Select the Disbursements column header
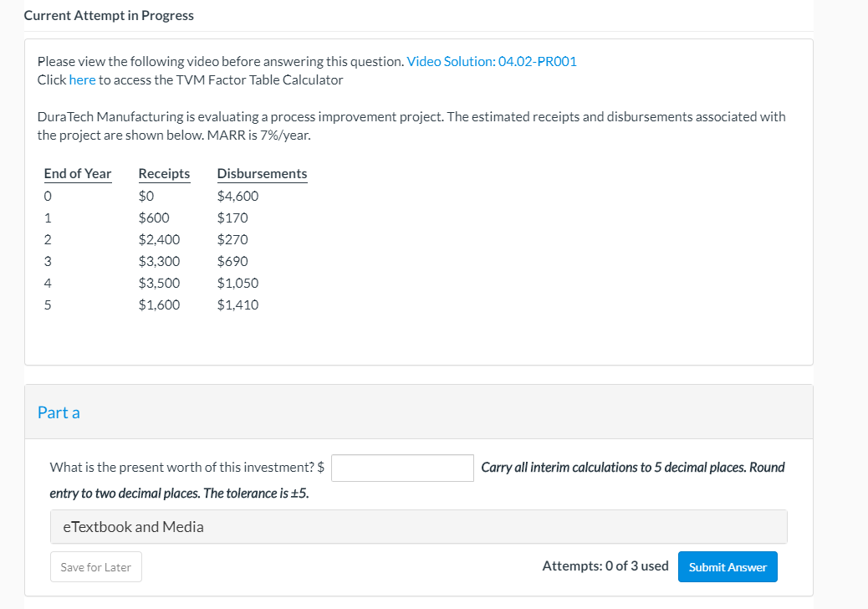868x609 pixels. (x=262, y=173)
